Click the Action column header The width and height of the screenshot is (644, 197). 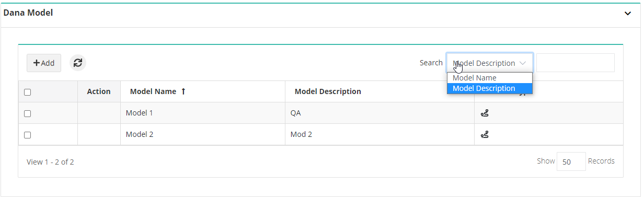pos(99,91)
